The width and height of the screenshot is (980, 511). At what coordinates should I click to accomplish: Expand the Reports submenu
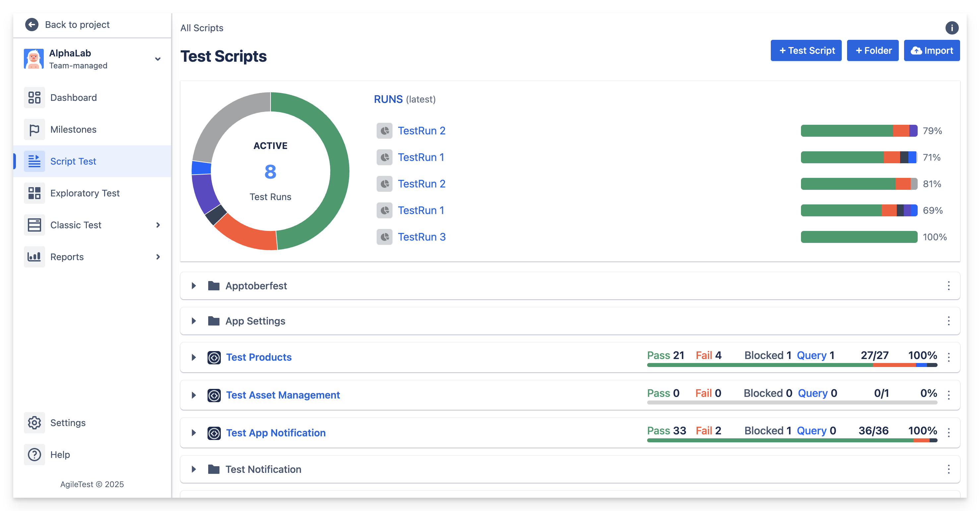pyautogui.click(x=157, y=257)
